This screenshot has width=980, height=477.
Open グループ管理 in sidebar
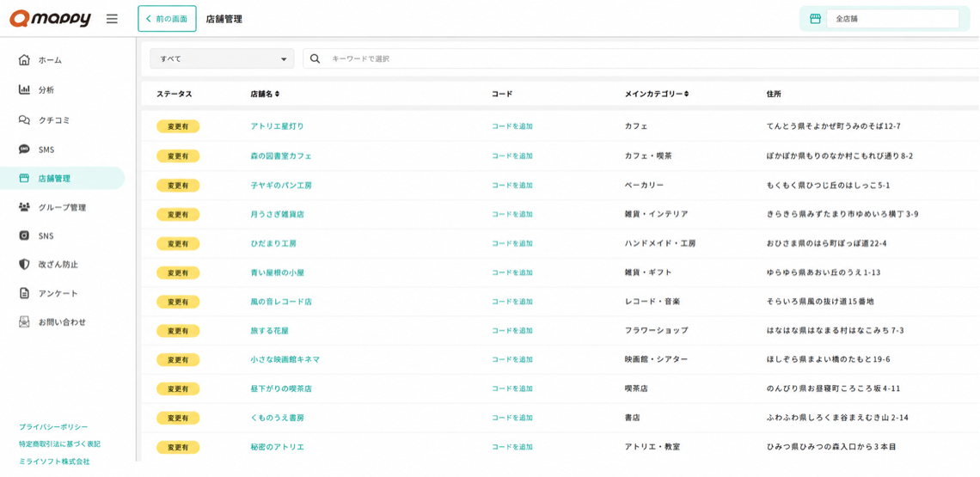coord(62,207)
